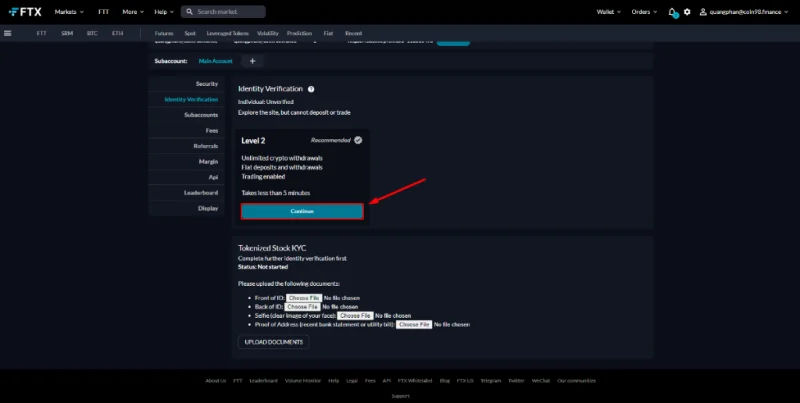This screenshot has width=800, height=403.
Task: Open Subaccounts sidebar item
Action: [x=187, y=115]
